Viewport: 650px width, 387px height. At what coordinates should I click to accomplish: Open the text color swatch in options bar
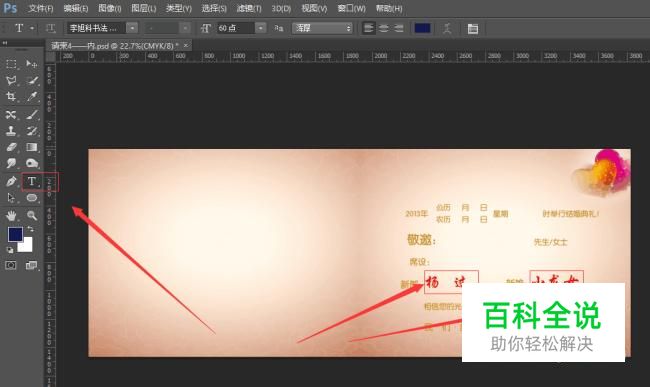coord(422,28)
